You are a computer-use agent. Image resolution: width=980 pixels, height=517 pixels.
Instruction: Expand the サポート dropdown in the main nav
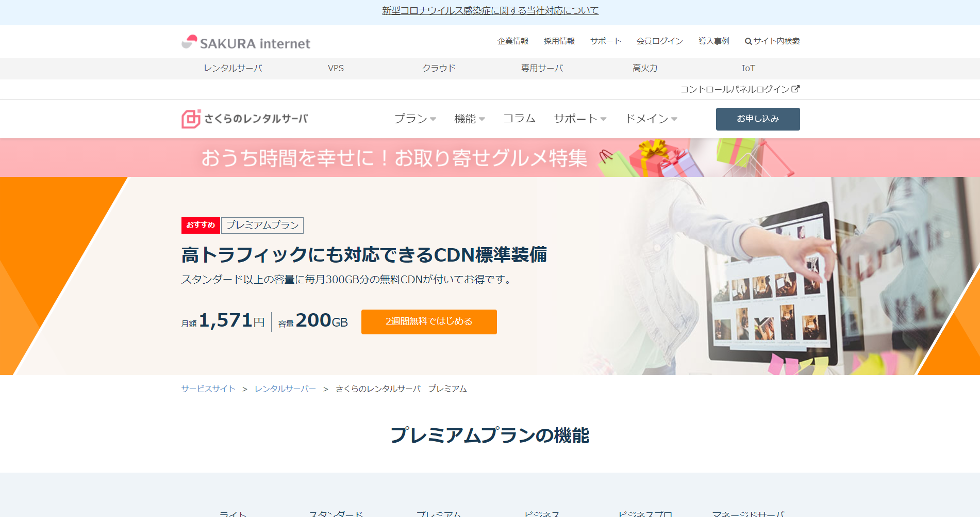pyautogui.click(x=580, y=119)
